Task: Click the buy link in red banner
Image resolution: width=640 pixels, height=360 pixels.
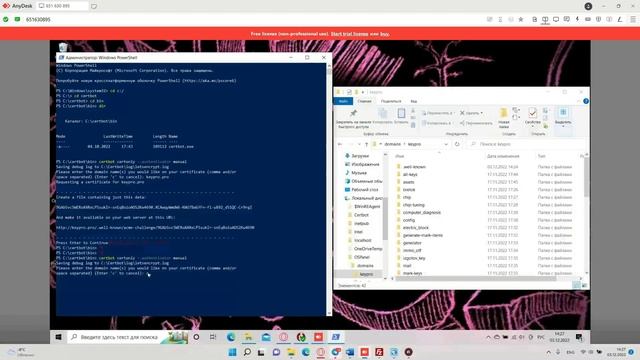Action: tap(384, 34)
